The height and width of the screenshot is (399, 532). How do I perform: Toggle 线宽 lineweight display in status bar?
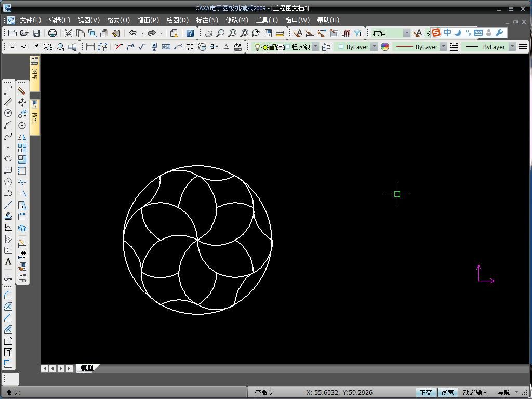(447, 392)
